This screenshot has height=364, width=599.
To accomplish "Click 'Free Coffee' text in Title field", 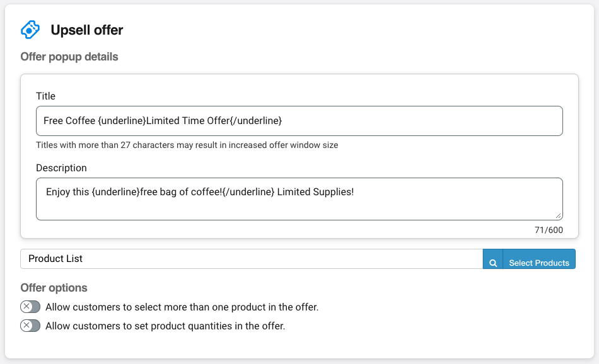I will [x=69, y=120].
